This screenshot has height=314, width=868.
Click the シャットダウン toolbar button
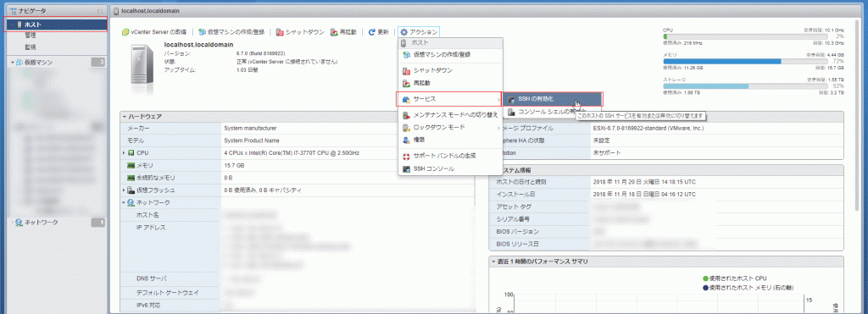[300, 32]
